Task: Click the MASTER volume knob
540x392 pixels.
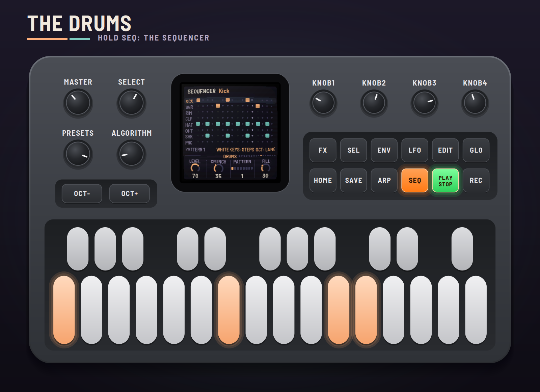Action: [78, 103]
